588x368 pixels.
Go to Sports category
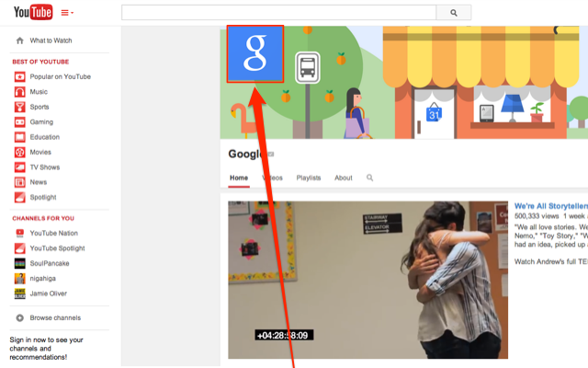coord(40,107)
